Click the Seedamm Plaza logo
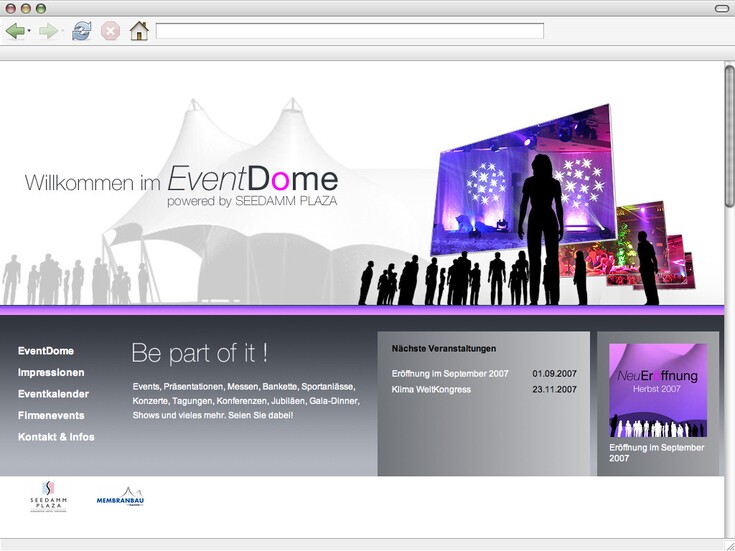Image resolution: width=735 pixels, height=551 pixels. tap(48, 497)
